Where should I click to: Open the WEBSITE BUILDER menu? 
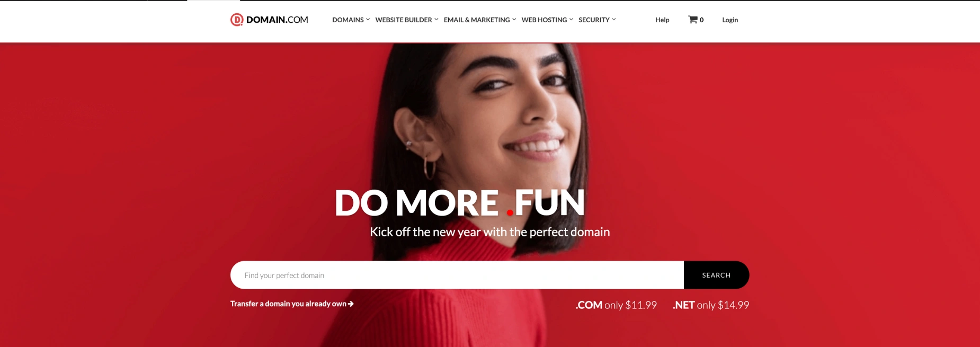coord(404,20)
